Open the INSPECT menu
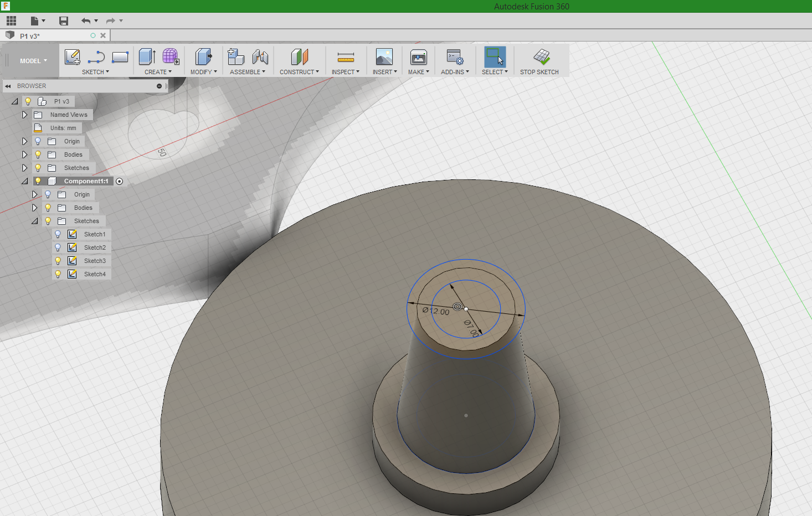 pos(346,72)
